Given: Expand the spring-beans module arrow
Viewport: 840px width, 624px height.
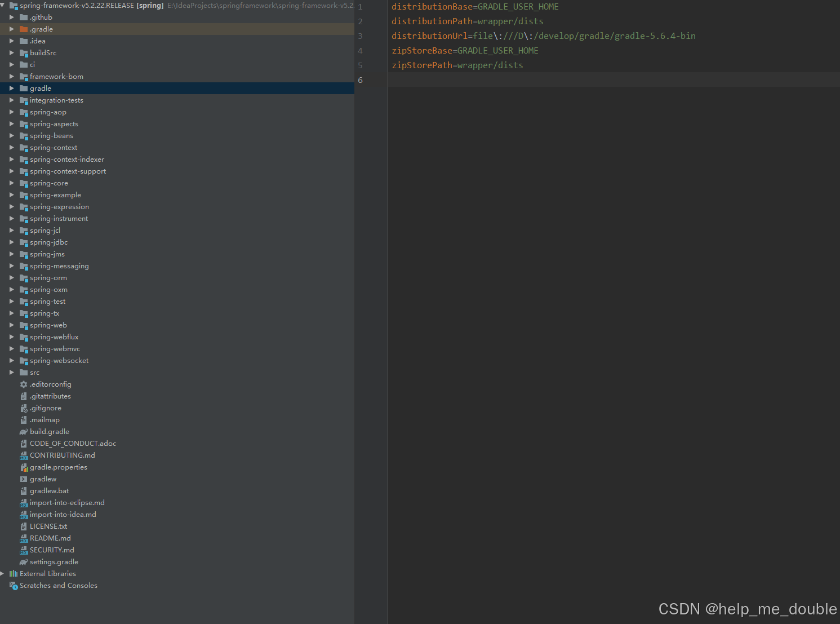Looking at the screenshot, I should (x=11, y=136).
